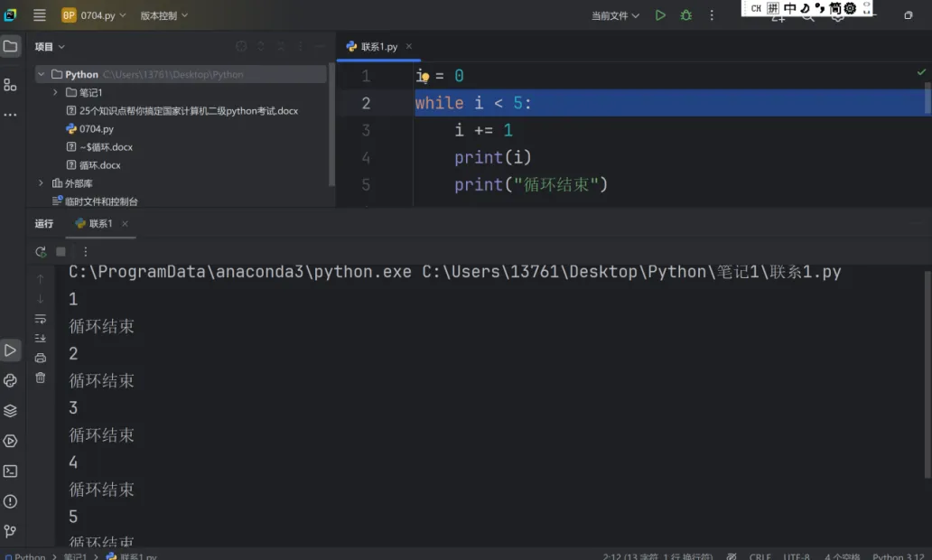Open the Problems tool window icon
932x560 pixels.
(x=10, y=501)
